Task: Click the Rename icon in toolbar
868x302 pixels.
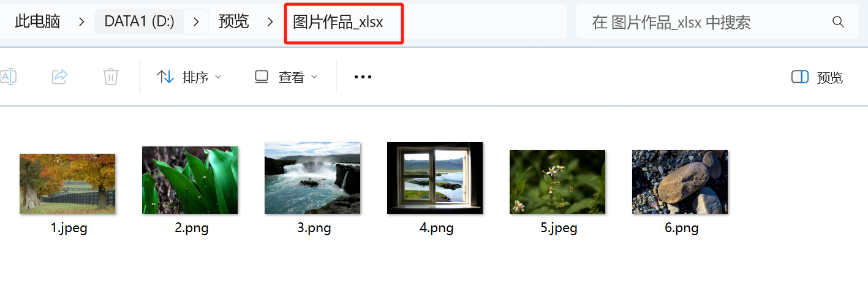Action: 8,77
